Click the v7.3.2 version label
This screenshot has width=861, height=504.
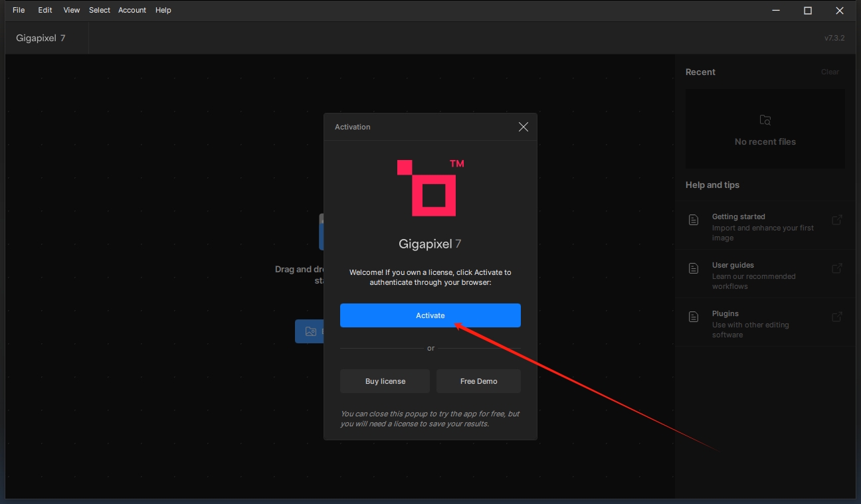pyautogui.click(x=834, y=38)
